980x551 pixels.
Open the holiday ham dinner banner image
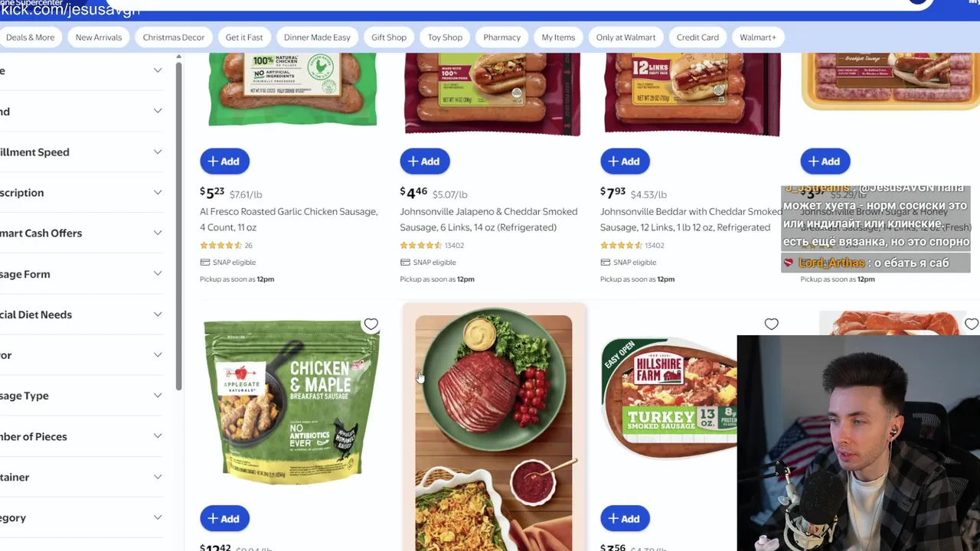pyautogui.click(x=494, y=429)
